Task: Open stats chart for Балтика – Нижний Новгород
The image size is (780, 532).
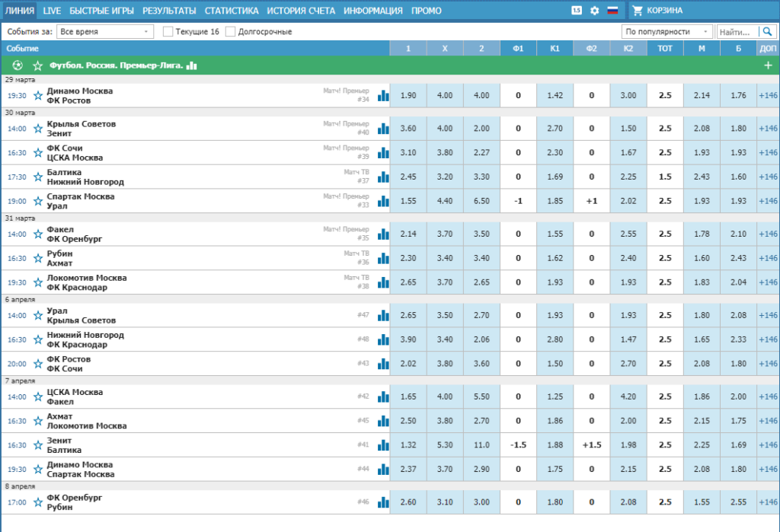Action: click(383, 177)
